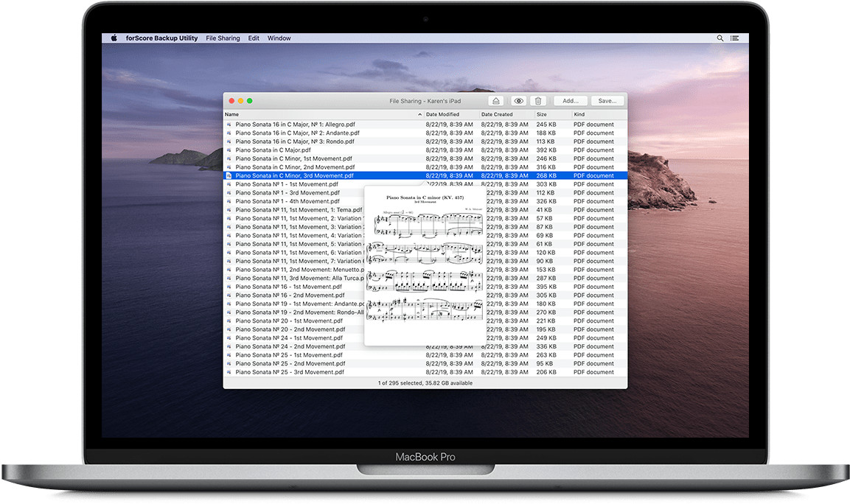The image size is (850, 504).
Task: Click the PDF icon beside Nº 1 - 4th Movement.pdf
Action: (229, 201)
